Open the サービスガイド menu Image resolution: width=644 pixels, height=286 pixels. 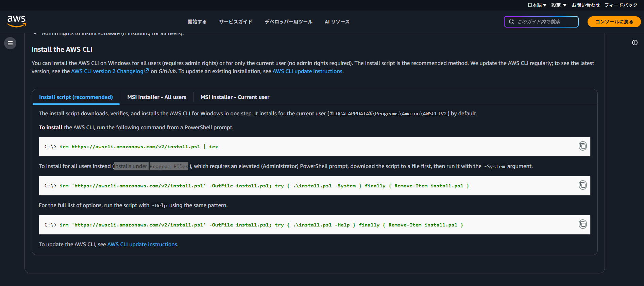pyautogui.click(x=236, y=22)
